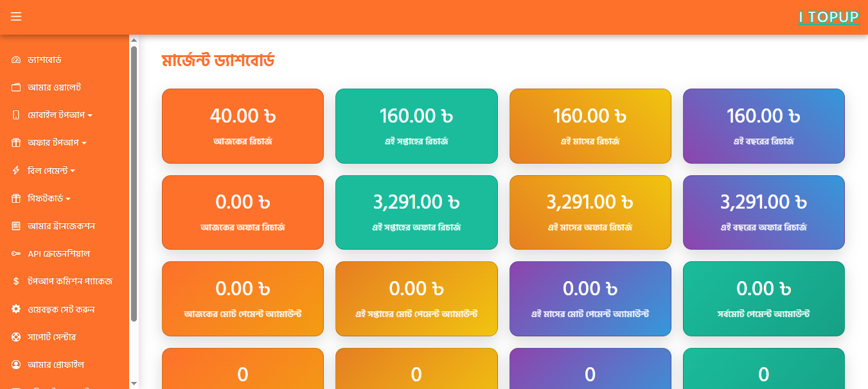Click the mobile phone topup icon
The image size is (868, 389).
(x=16, y=116)
